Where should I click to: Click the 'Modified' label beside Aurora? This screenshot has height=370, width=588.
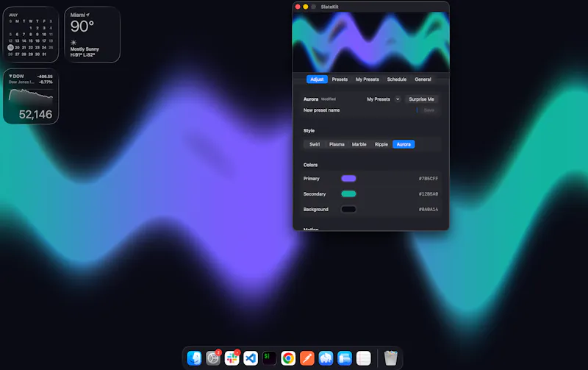pyautogui.click(x=328, y=99)
